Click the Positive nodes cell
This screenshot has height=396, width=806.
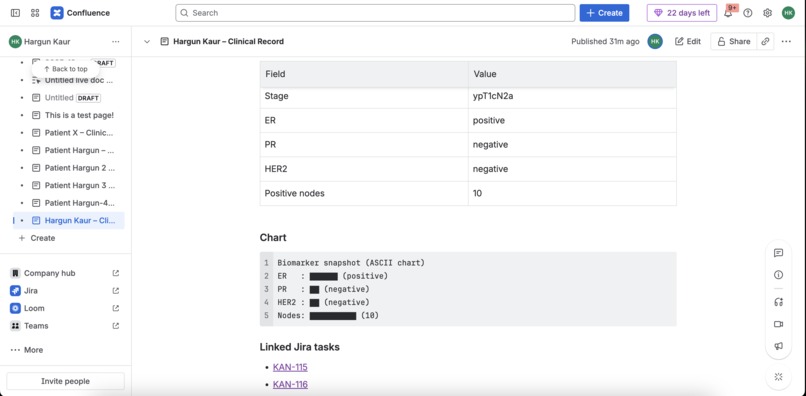(x=364, y=193)
